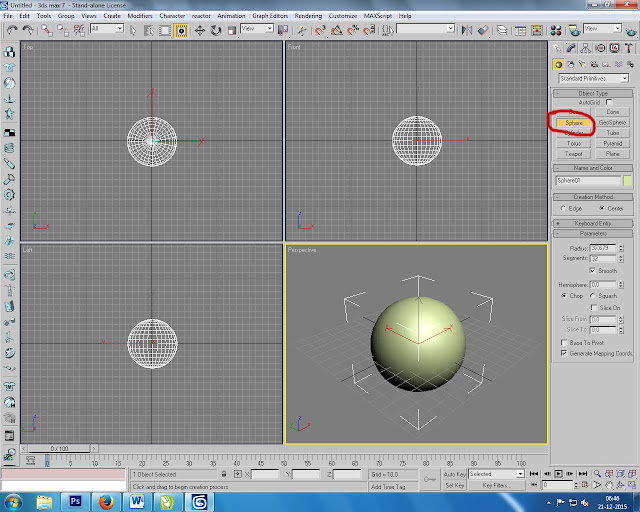Click the Teapot object button
The height and width of the screenshot is (512, 640).
(x=573, y=154)
